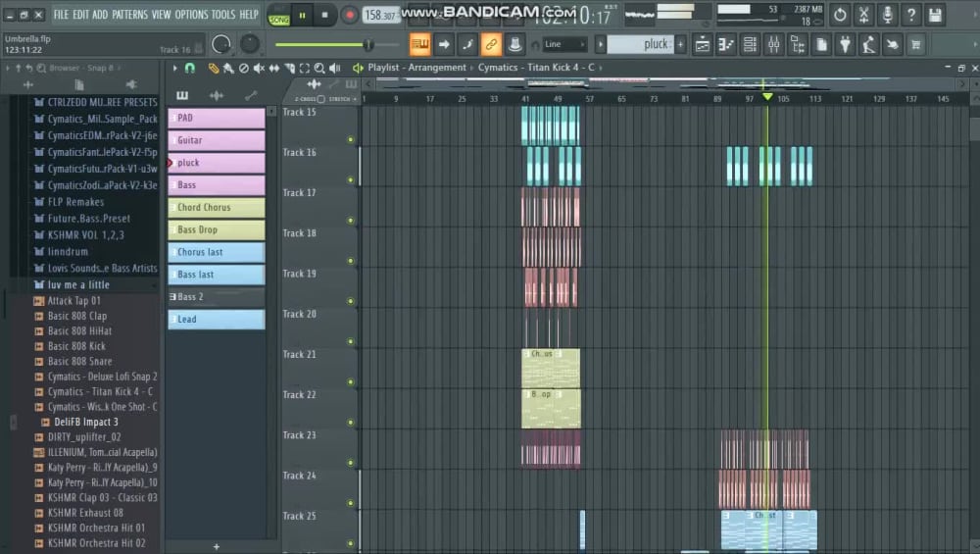Click the undo history circular arrow icon

(x=840, y=15)
